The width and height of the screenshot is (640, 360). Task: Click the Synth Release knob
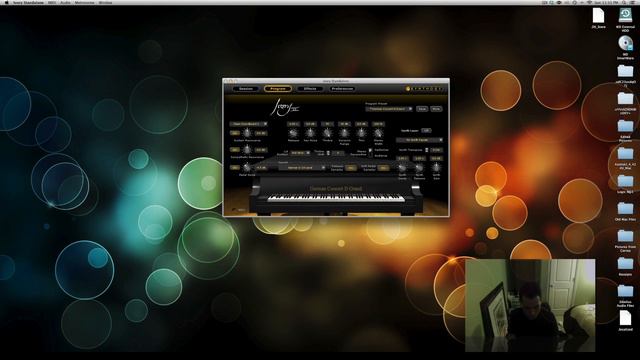click(x=419, y=167)
